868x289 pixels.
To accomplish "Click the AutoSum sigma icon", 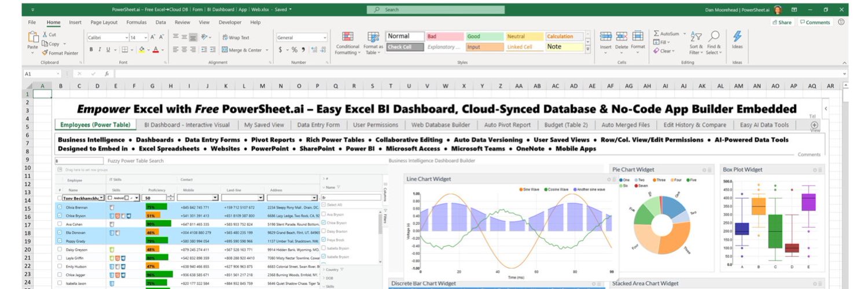I will (x=656, y=34).
